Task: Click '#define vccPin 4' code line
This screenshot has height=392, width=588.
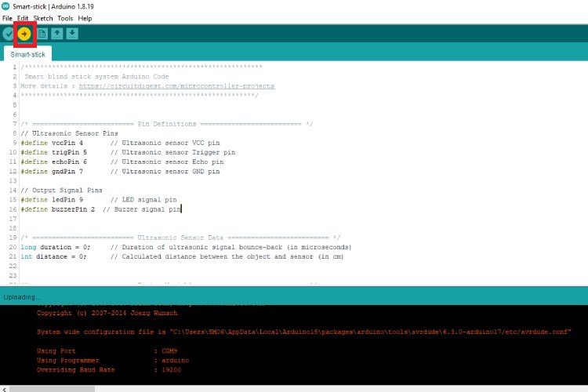Action: click(x=52, y=143)
